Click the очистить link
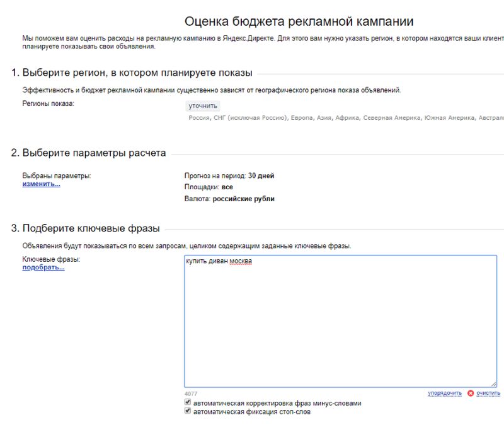Viewport: 504px width, 427px height. 488,393
